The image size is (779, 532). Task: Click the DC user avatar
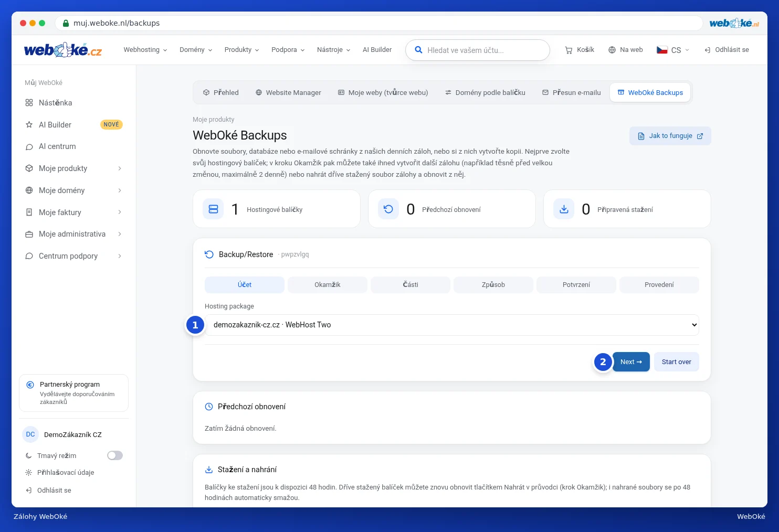pyautogui.click(x=30, y=434)
